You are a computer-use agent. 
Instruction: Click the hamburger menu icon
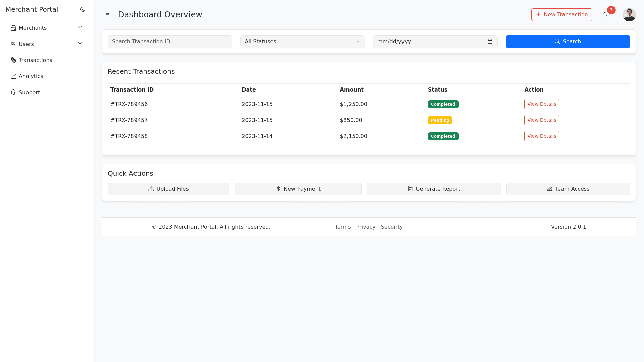[x=107, y=15]
